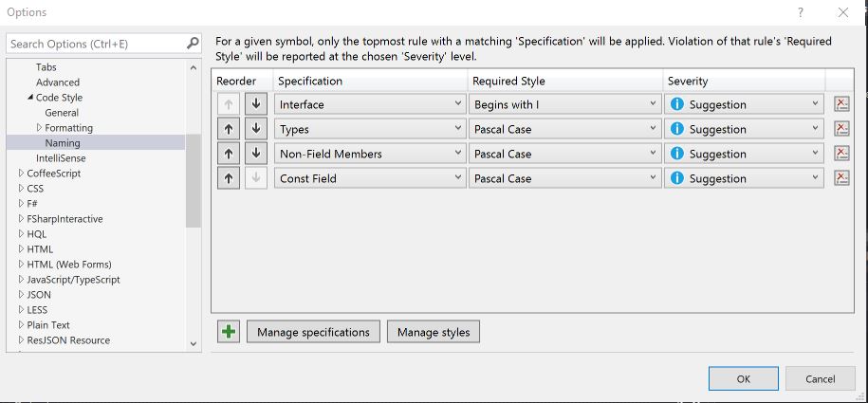
Task: Move the Types rule up
Action: 228,129
